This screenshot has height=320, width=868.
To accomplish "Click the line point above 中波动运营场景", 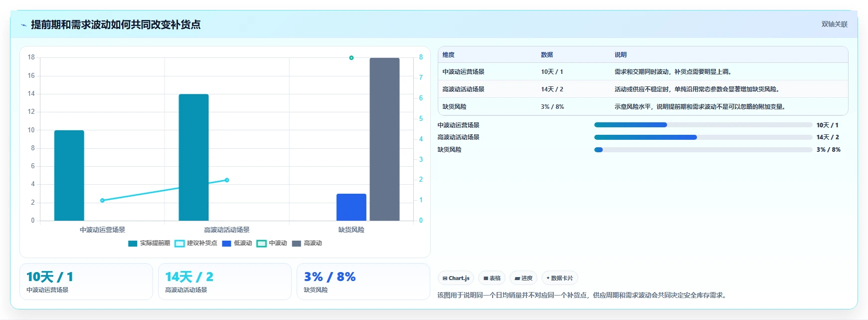I will point(102,200).
